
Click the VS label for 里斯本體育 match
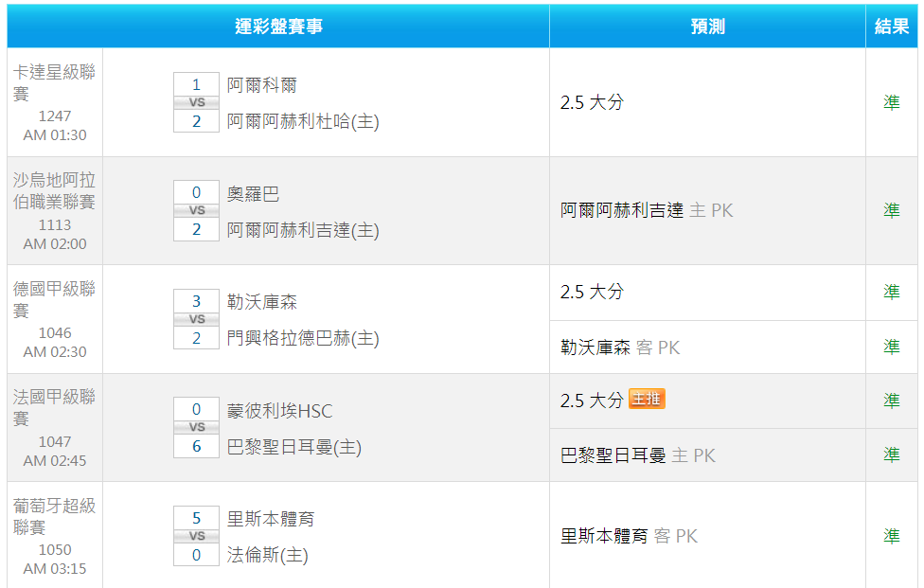coord(197,536)
